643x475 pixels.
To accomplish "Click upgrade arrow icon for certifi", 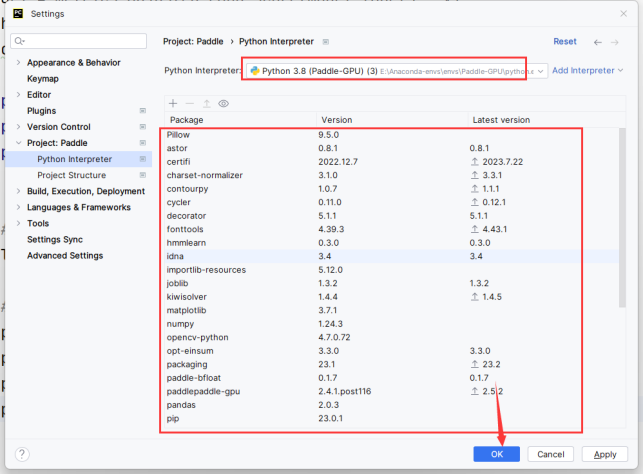I will [474, 162].
